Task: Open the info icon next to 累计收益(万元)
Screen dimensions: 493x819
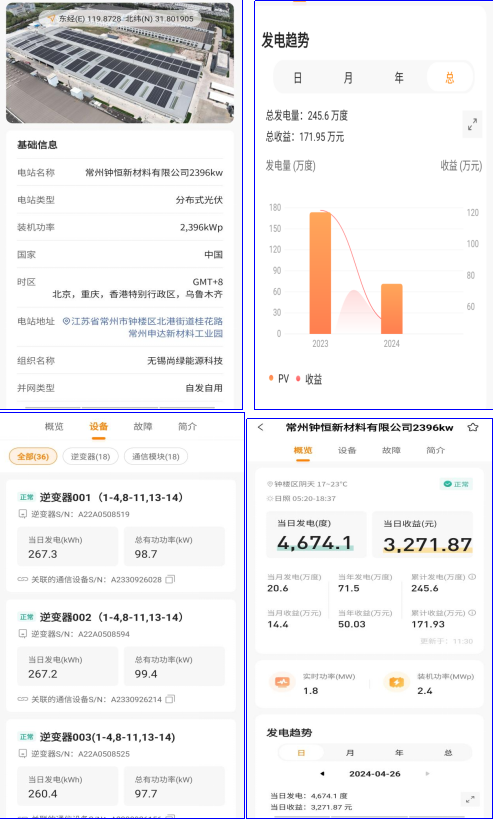Action: pyautogui.click(x=473, y=613)
